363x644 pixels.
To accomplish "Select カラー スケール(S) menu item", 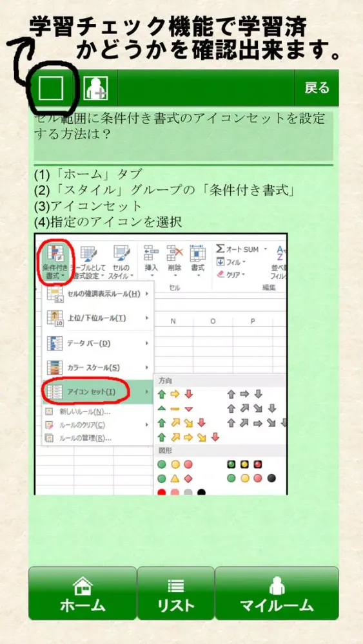I will coord(98,368).
